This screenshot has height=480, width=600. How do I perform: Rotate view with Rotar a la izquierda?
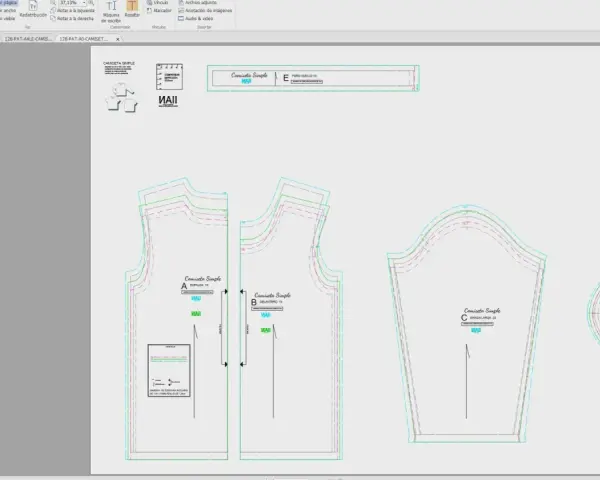coord(73,11)
